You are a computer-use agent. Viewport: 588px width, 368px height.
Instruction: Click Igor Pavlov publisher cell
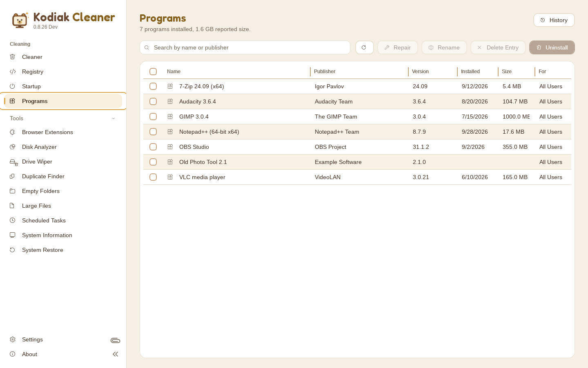pos(329,86)
